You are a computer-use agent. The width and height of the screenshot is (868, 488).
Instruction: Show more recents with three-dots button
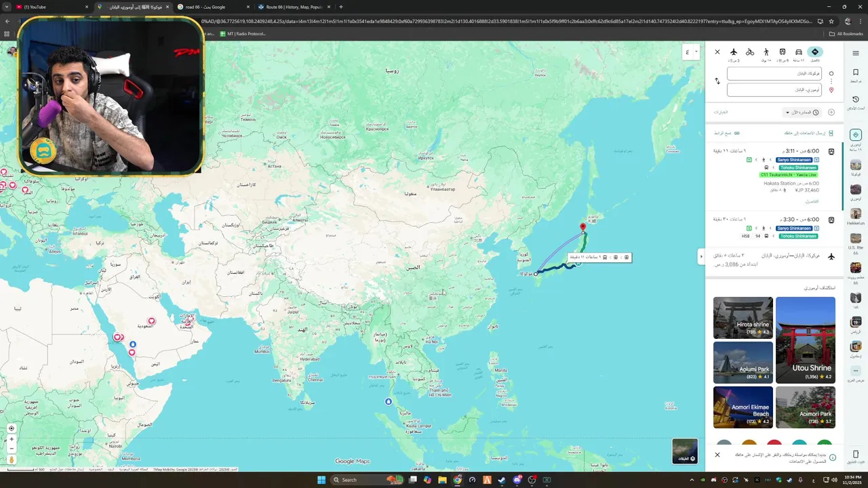click(856, 371)
